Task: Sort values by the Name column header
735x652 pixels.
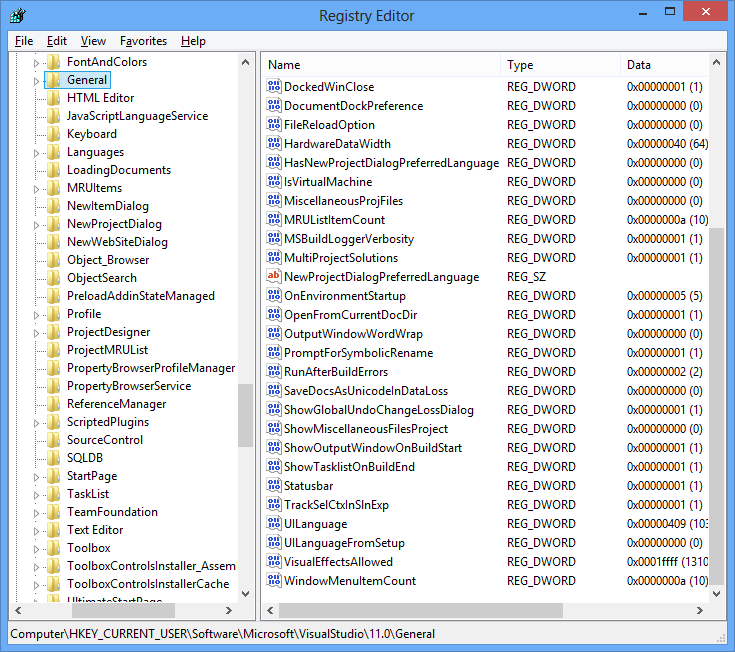Action: tap(381, 65)
